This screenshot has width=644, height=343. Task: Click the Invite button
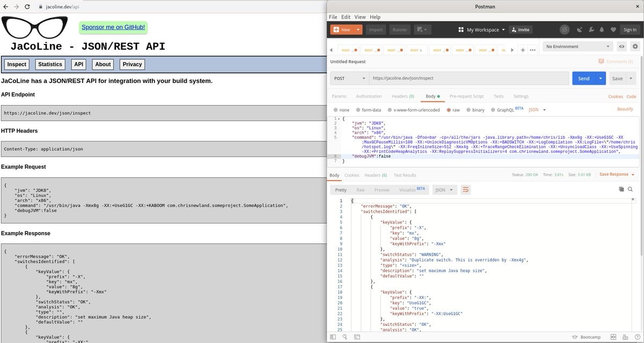[520, 29]
